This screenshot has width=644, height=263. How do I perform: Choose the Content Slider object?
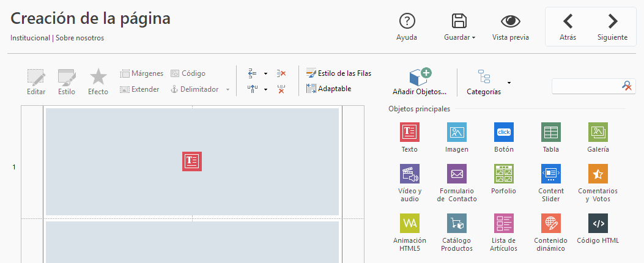(550, 174)
